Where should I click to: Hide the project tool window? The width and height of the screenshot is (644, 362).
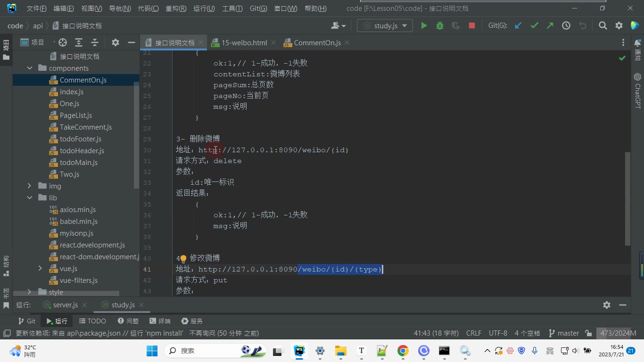click(x=132, y=42)
